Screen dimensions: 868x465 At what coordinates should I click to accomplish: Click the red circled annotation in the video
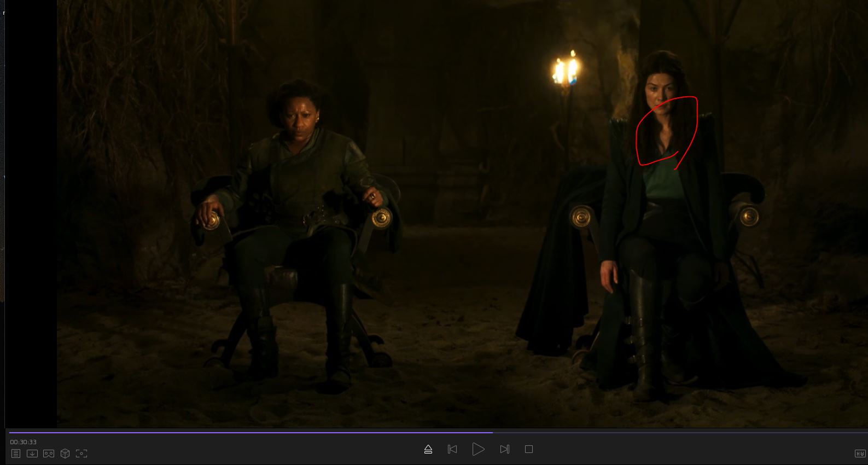point(667,131)
